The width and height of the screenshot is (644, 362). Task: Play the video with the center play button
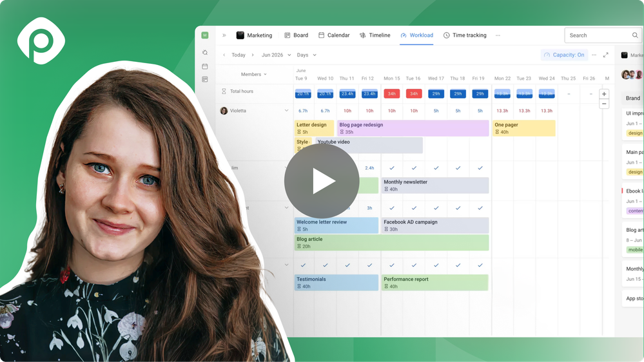pos(322,180)
